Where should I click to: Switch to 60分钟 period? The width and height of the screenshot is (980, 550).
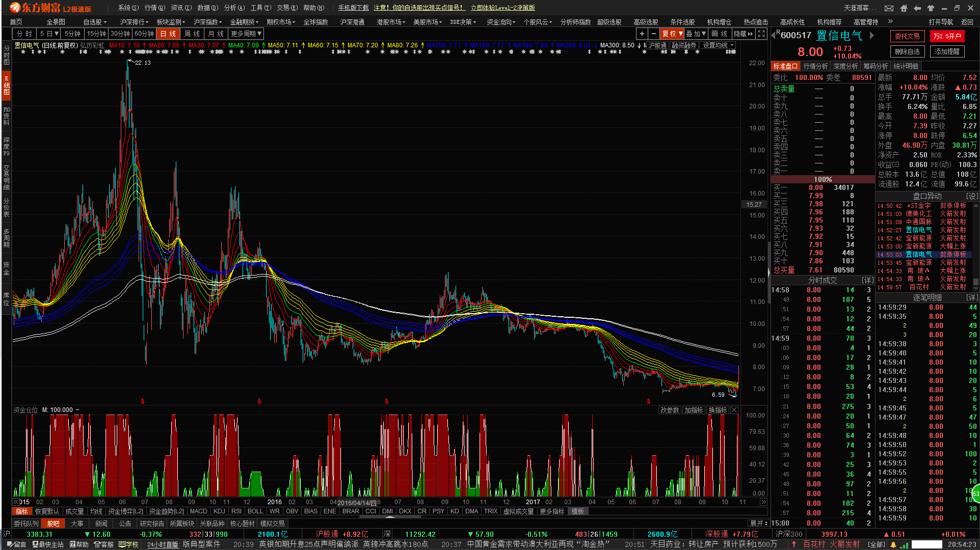click(144, 34)
